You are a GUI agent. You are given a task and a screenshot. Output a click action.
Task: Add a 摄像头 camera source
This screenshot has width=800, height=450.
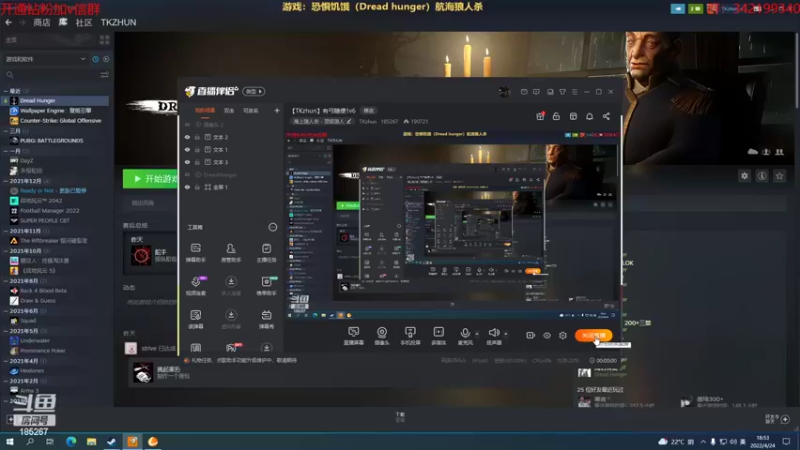[382, 336]
